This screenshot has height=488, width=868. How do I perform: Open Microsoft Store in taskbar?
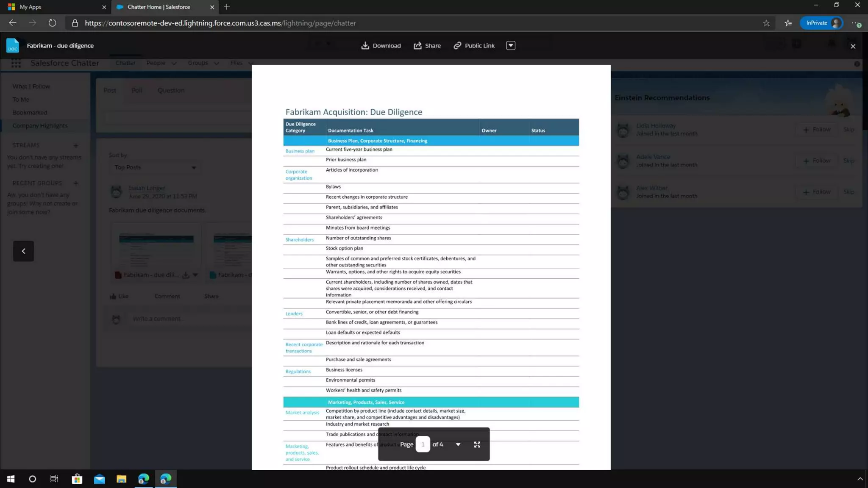(77, 479)
